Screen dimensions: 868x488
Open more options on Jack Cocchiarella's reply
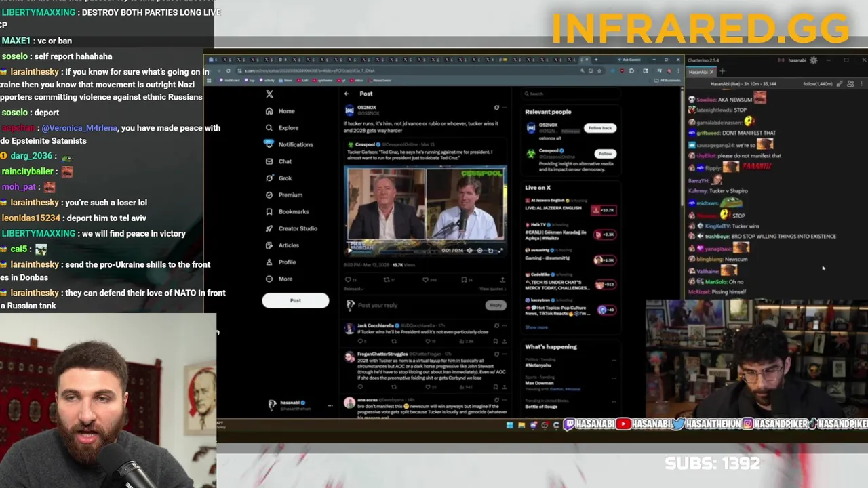click(505, 326)
